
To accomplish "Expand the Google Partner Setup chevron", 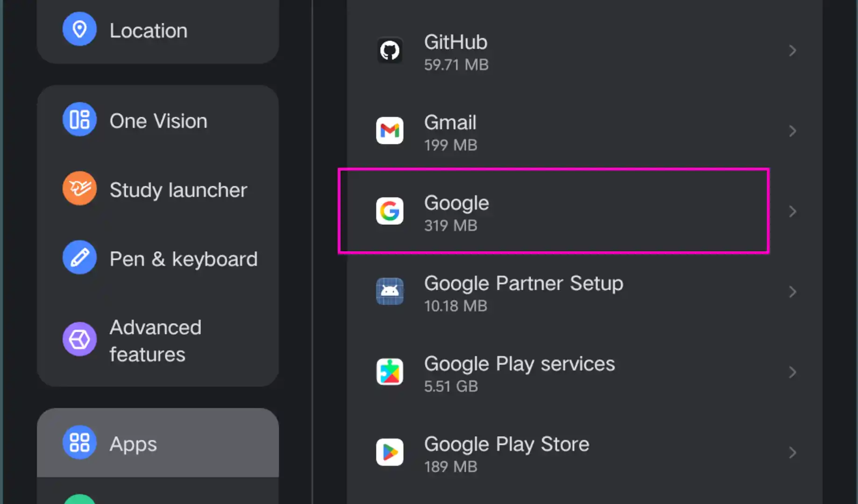I will click(793, 292).
